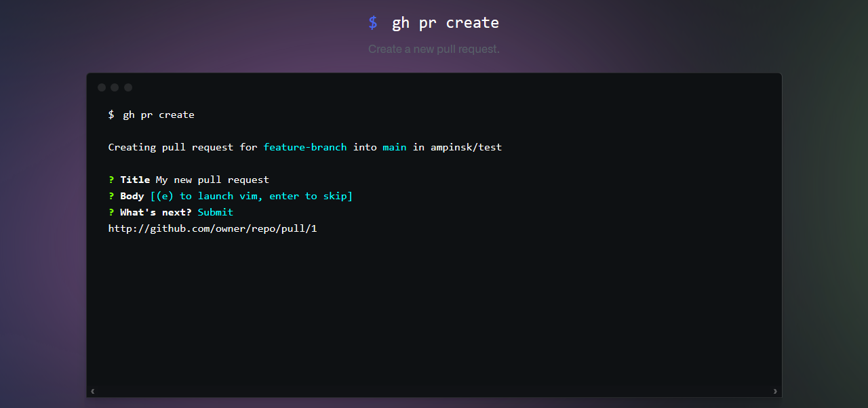The width and height of the screenshot is (868, 408).
Task: Click the progress bar beneath the terminal window
Action: (x=433, y=390)
